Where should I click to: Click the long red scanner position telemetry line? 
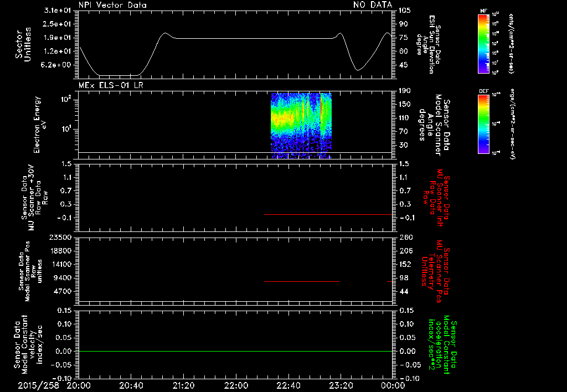click(302, 281)
